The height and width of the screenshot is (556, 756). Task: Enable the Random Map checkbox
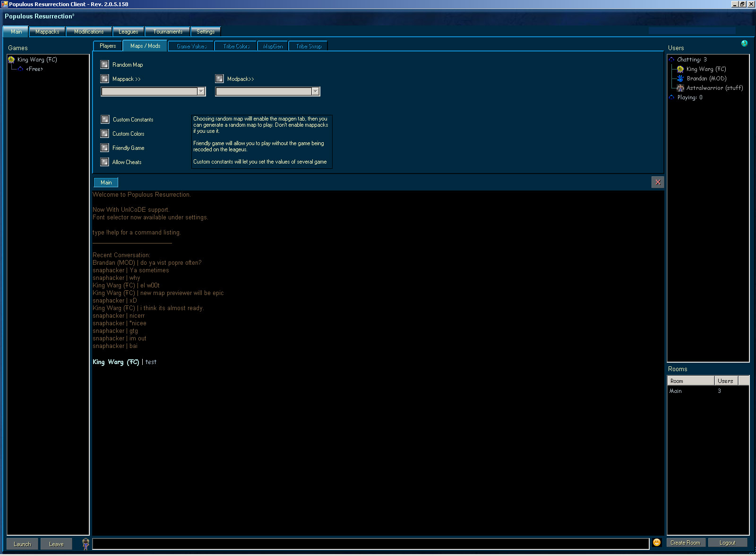104,64
